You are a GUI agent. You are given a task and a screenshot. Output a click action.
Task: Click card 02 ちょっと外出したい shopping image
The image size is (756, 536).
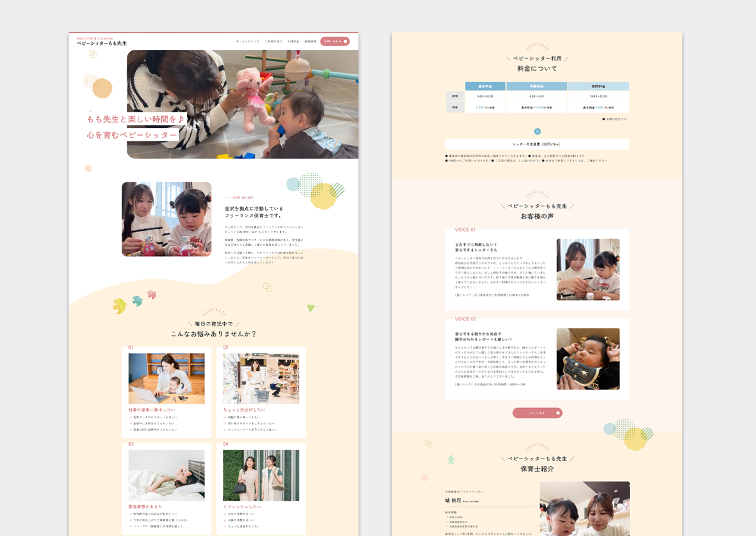(261, 378)
